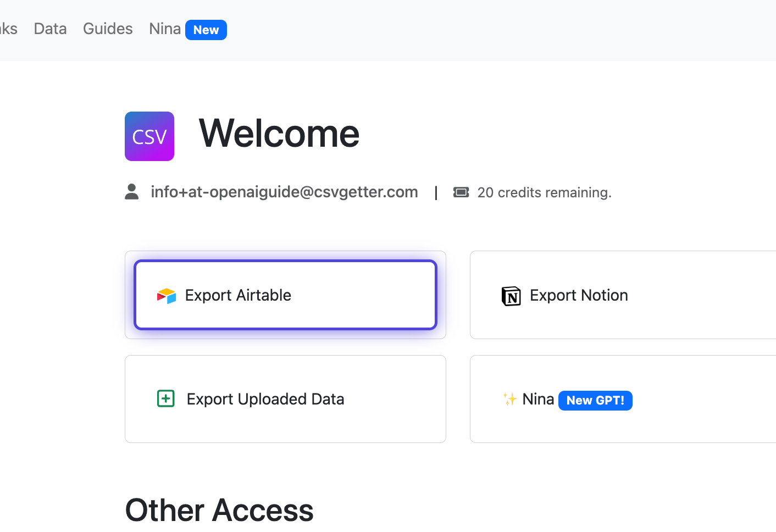
Task: Click the Other Access heading
Action: (x=219, y=510)
